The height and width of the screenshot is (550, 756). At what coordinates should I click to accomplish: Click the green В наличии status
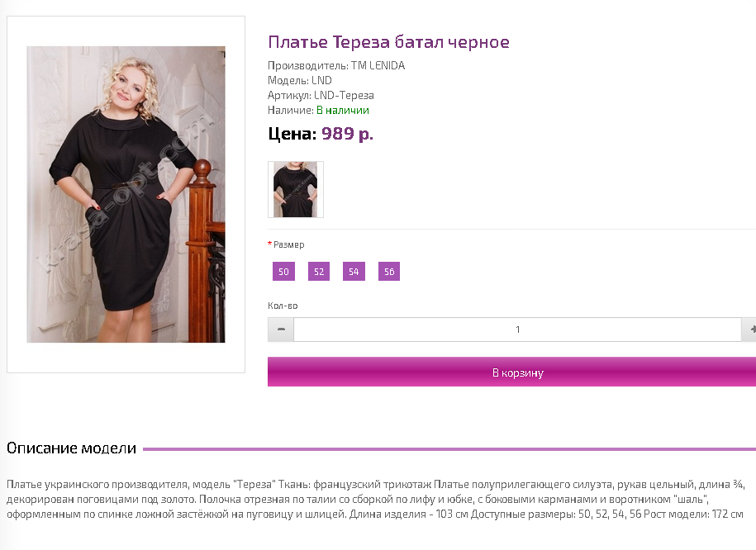[x=343, y=111]
